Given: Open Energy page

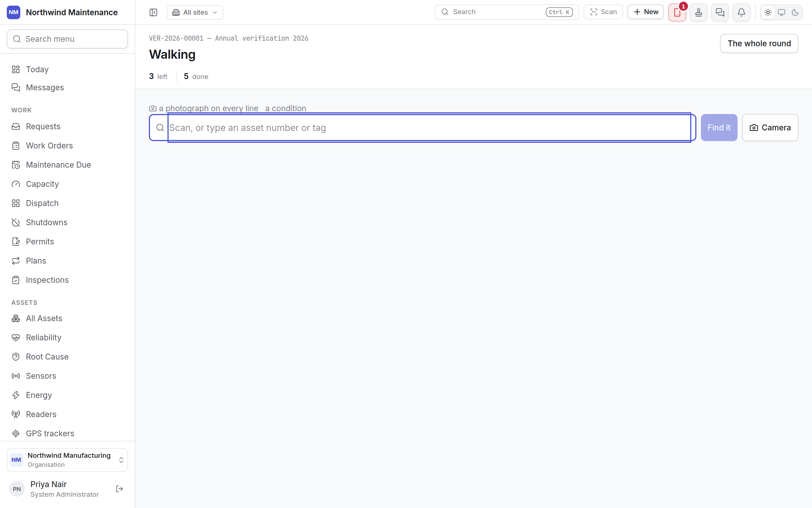Looking at the screenshot, I should pos(67,395).
